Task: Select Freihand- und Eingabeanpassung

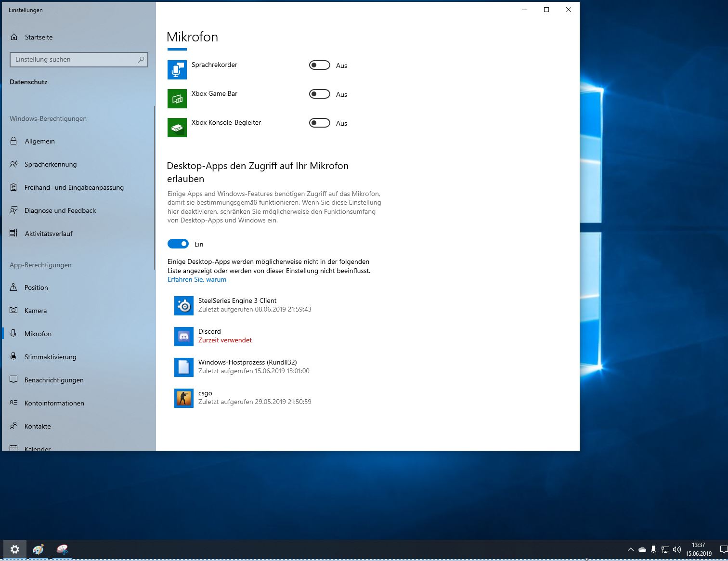Action: (x=78, y=187)
